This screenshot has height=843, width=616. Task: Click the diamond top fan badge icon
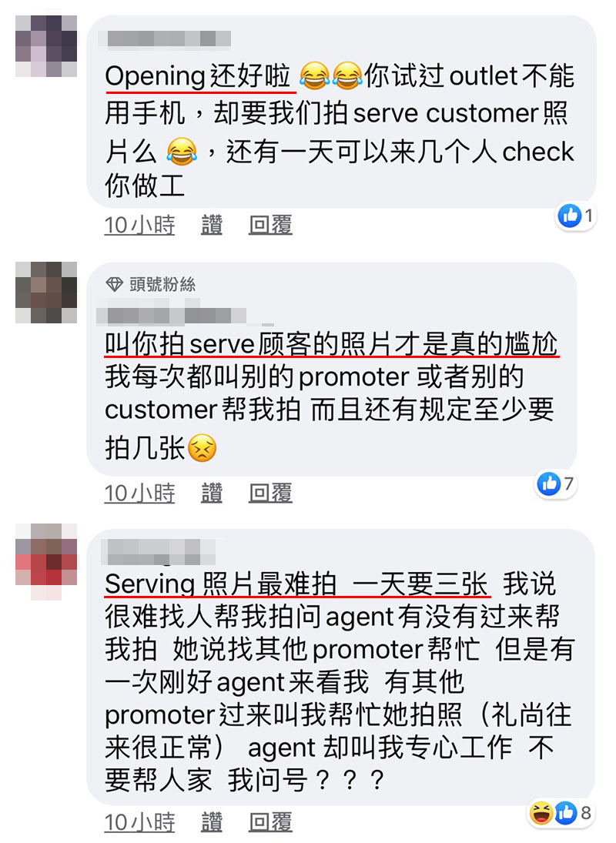114,284
